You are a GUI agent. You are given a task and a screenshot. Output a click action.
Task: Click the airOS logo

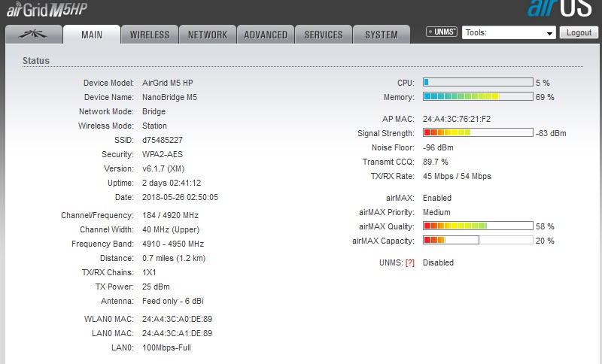point(560,8)
